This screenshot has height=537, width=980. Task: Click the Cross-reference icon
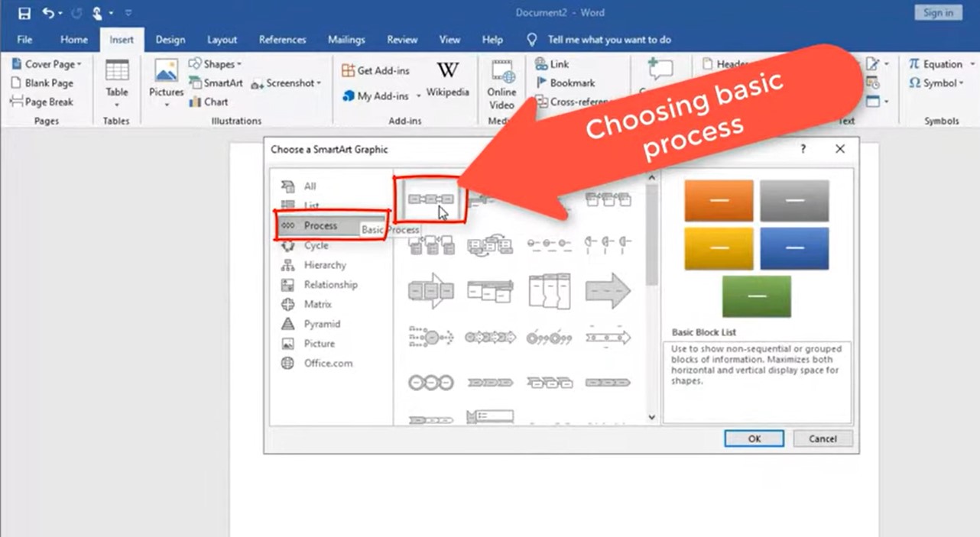point(570,101)
